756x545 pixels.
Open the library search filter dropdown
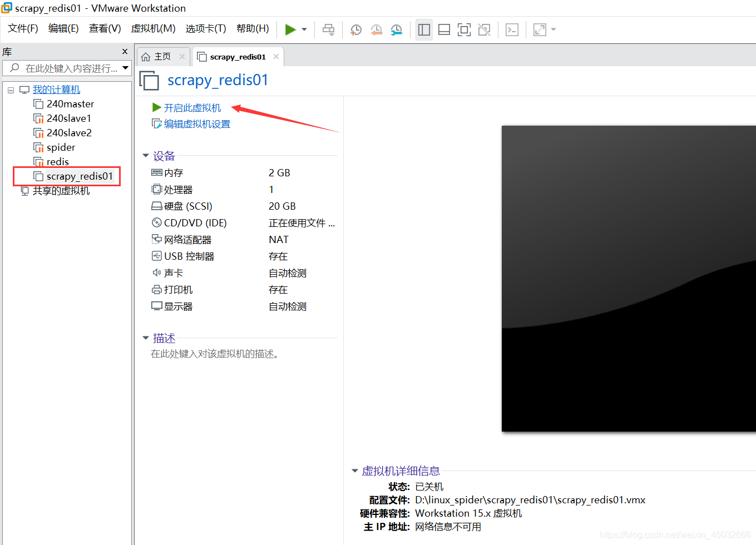coord(126,68)
